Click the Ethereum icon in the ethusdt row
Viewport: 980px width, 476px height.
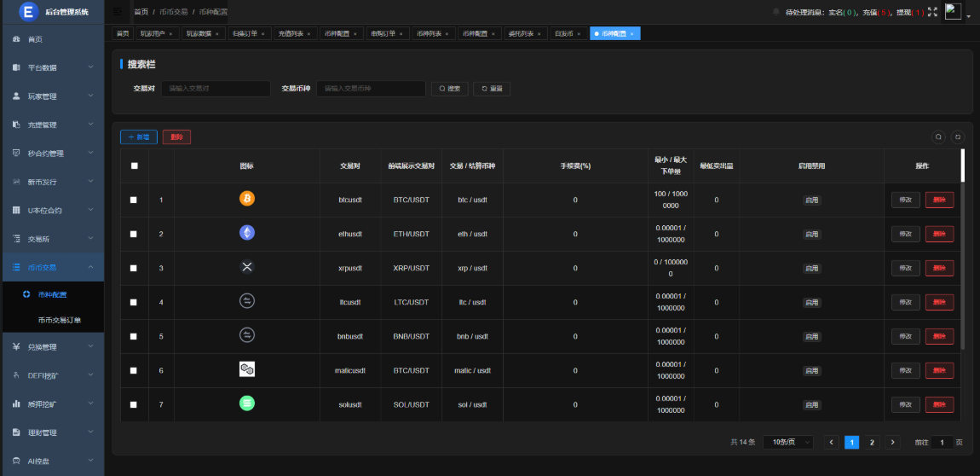tap(247, 233)
